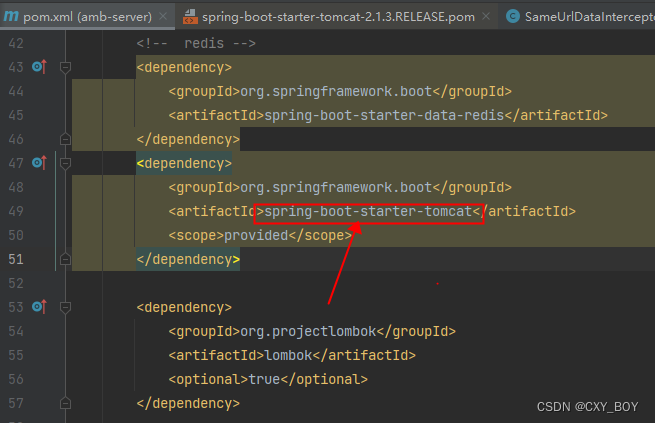Click org.springframework.boot groupId on line 48
Screen dimensions: 655x423
[x=336, y=187]
